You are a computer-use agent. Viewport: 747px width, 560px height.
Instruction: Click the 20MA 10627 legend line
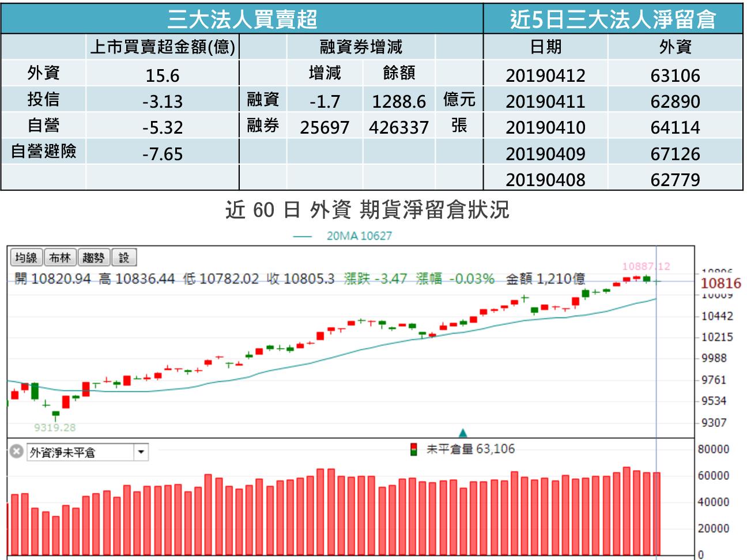point(342,236)
